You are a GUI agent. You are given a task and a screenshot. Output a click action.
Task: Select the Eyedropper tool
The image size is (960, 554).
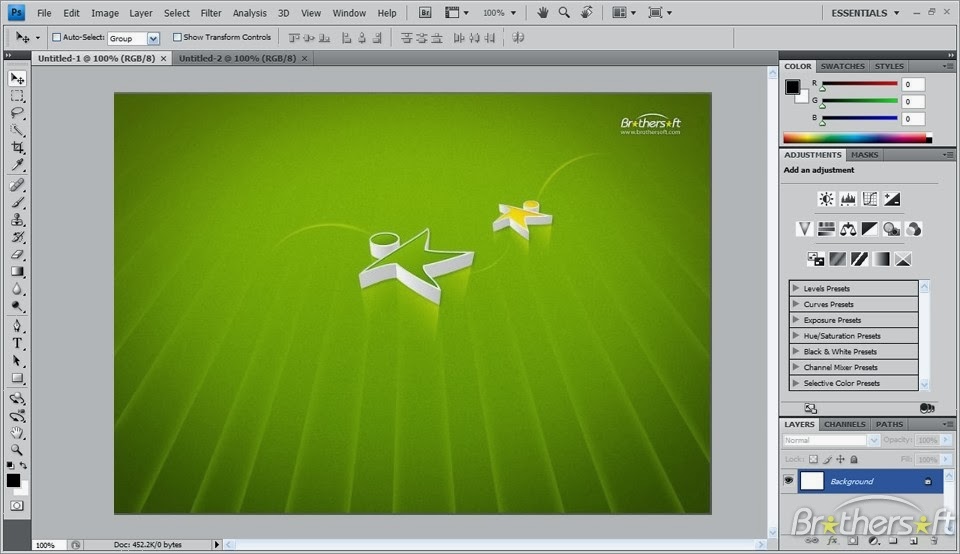pyautogui.click(x=17, y=165)
